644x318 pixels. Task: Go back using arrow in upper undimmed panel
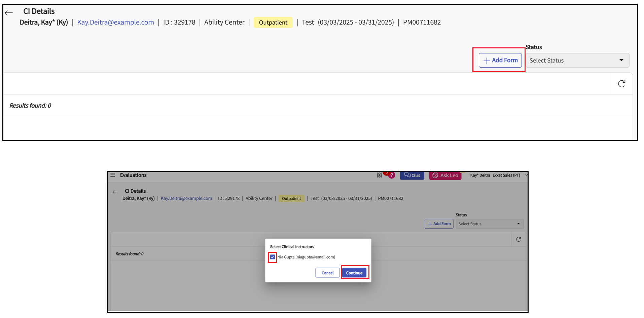[x=9, y=13]
